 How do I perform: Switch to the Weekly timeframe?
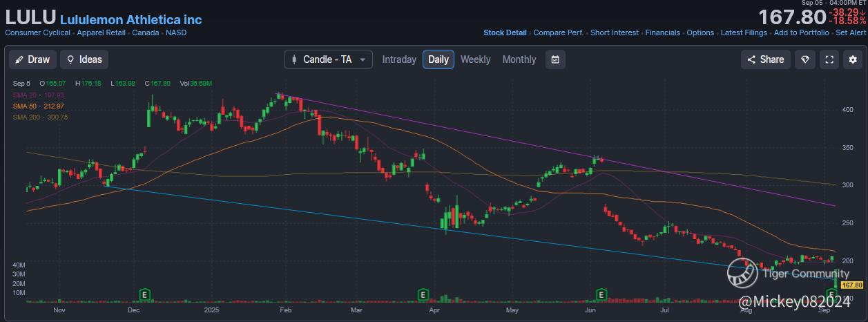(x=475, y=59)
